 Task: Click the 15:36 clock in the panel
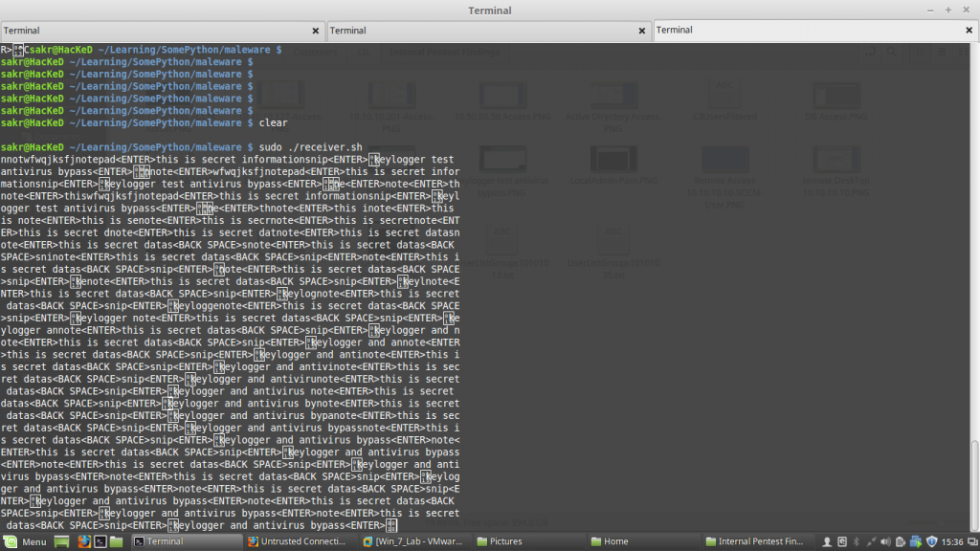point(952,541)
